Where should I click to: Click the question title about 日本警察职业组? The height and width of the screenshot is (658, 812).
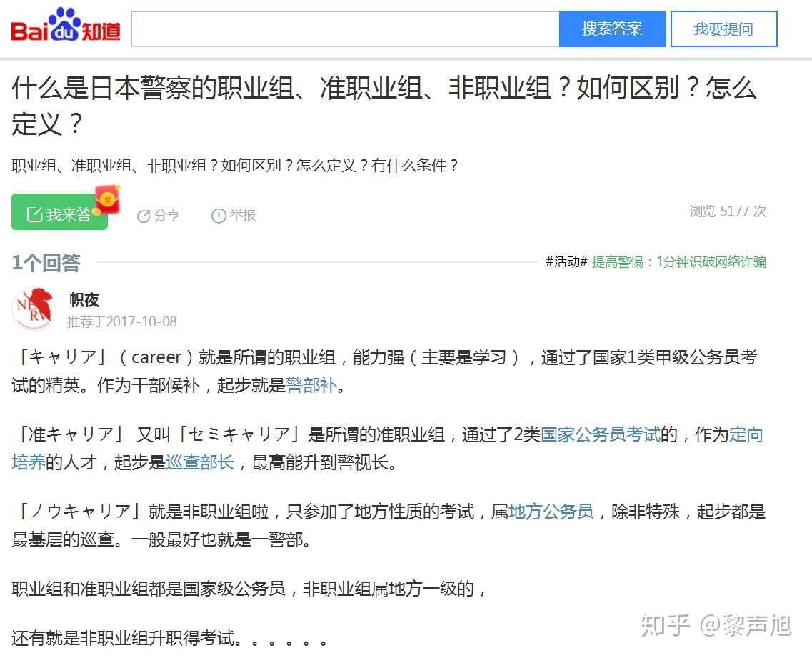coord(384,105)
